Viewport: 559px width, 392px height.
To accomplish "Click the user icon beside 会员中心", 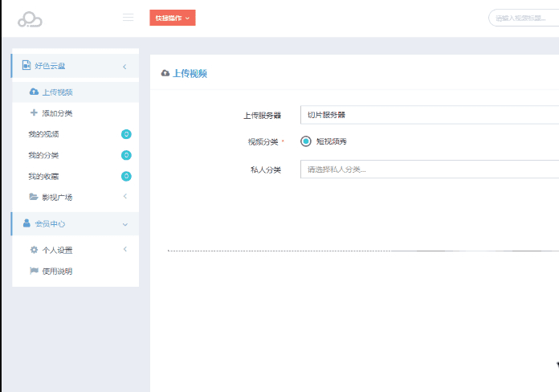I will (27, 223).
